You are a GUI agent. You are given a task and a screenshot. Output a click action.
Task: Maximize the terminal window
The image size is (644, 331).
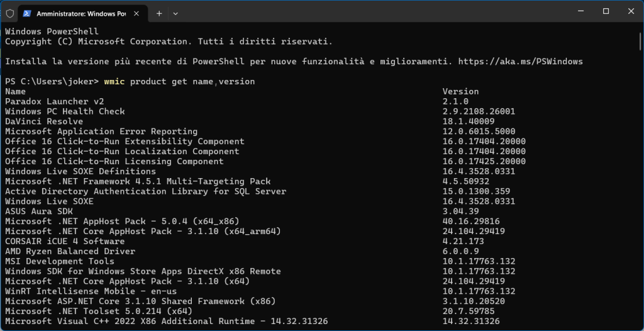point(606,11)
